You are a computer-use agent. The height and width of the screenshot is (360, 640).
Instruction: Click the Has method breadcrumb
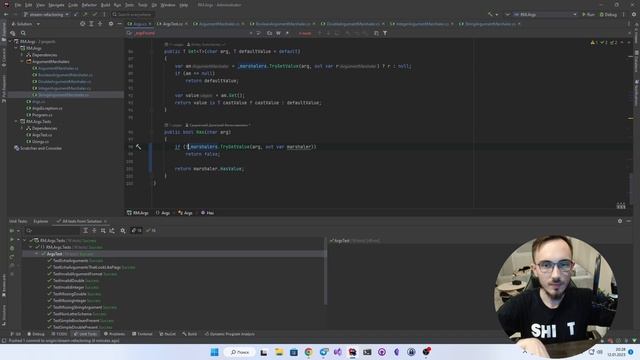207,213
